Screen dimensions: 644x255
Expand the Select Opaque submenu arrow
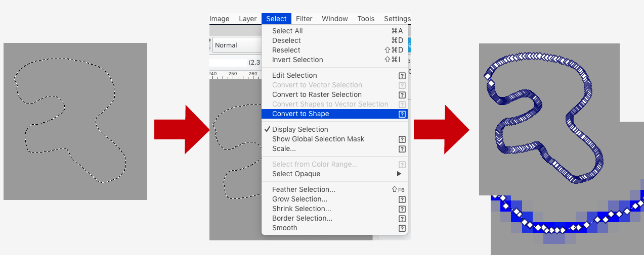click(399, 174)
